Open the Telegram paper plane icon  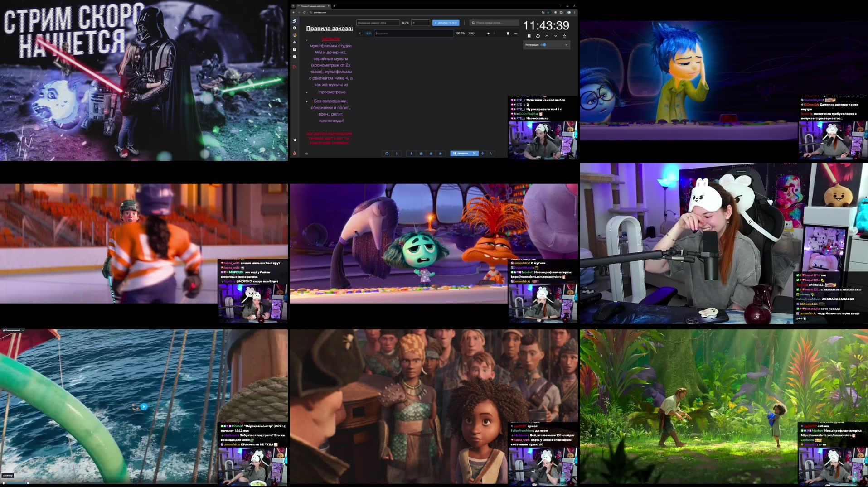[295, 140]
